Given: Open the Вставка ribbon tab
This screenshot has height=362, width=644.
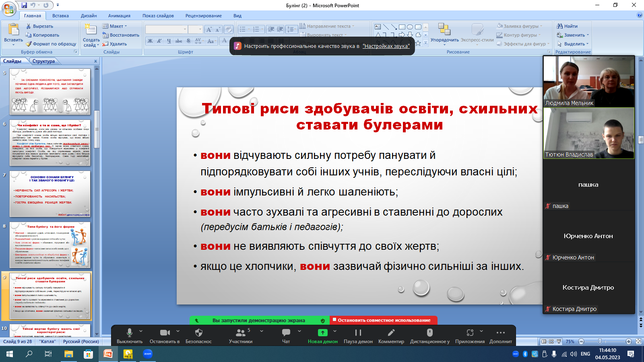Looking at the screenshot, I should pyautogui.click(x=60, y=16).
